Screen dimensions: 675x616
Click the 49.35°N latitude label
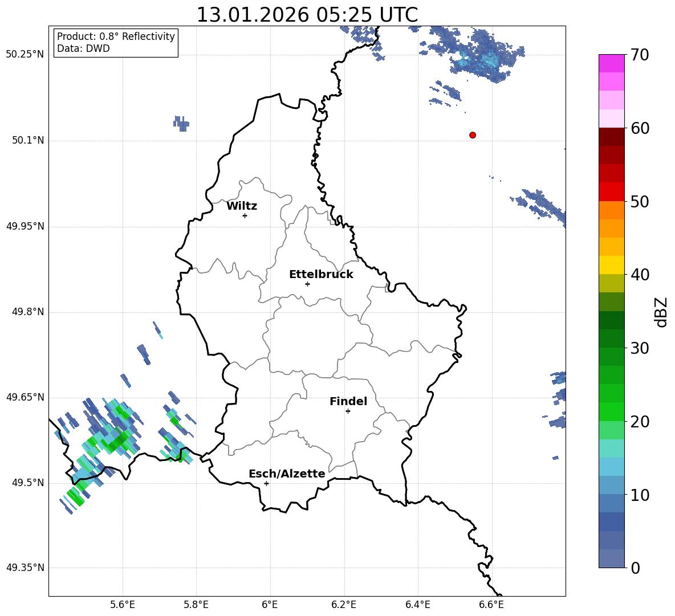pos(25,568)
